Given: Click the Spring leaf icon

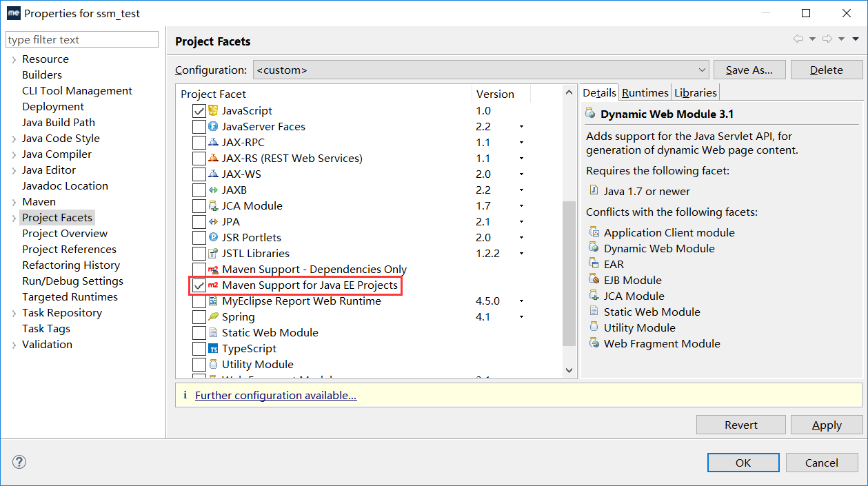Looking at the screenshot, I should click(x=213, y=316).
